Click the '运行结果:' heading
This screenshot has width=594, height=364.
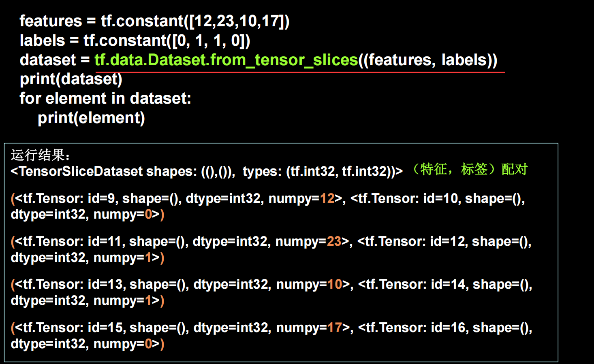point(41,155)
